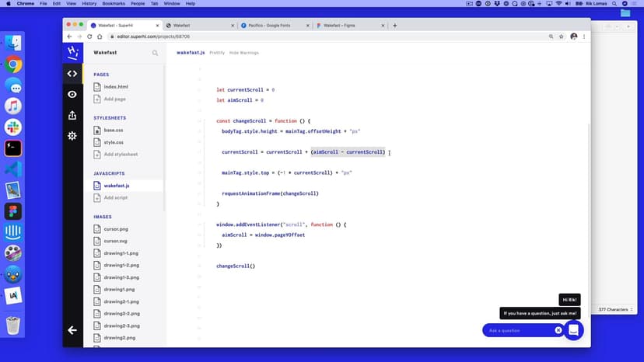Go back using the bottom-left arrow

pos(72,330)
